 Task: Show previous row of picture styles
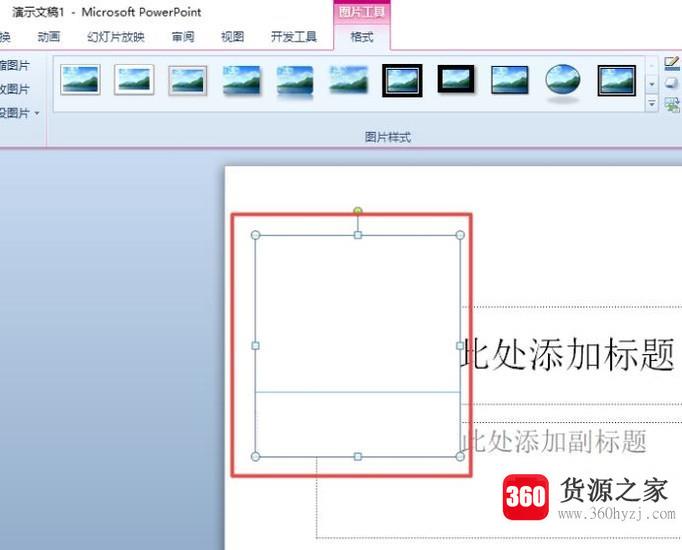(652, 66)
